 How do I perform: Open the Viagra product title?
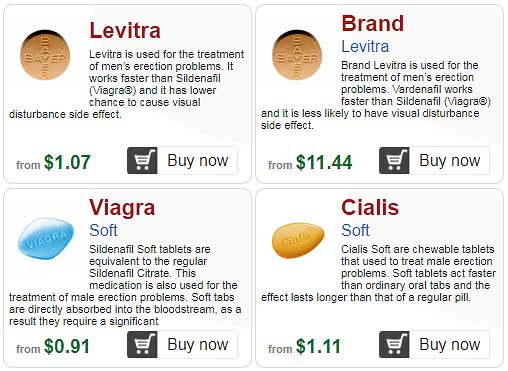click(122, 208)
